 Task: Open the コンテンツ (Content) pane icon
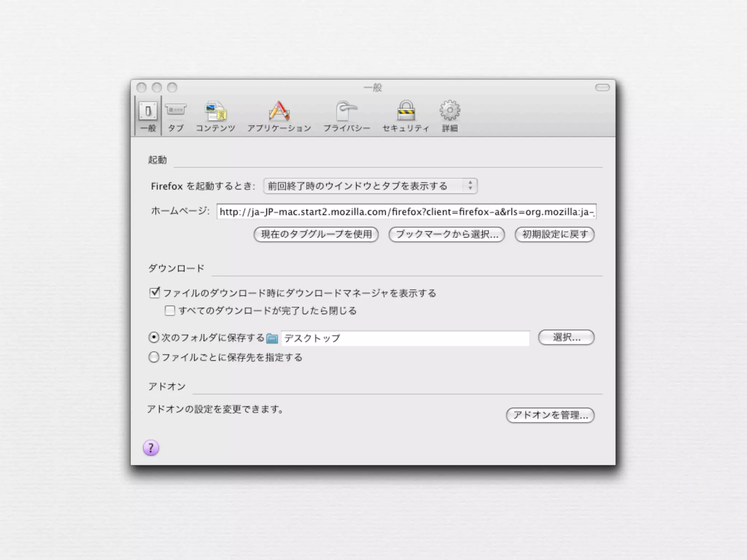click(216, 111)
